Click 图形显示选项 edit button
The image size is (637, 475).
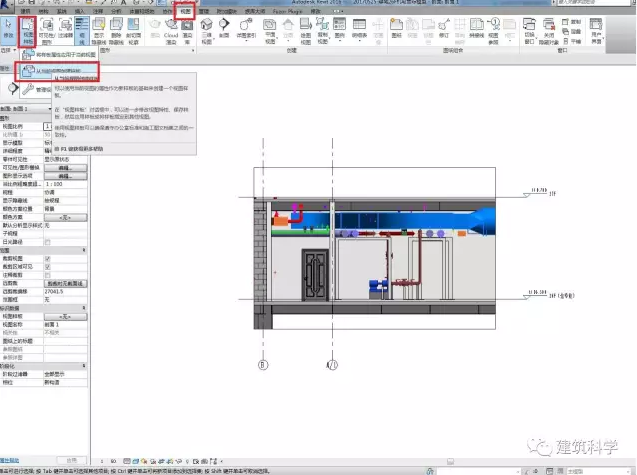[x=65, y=176]
